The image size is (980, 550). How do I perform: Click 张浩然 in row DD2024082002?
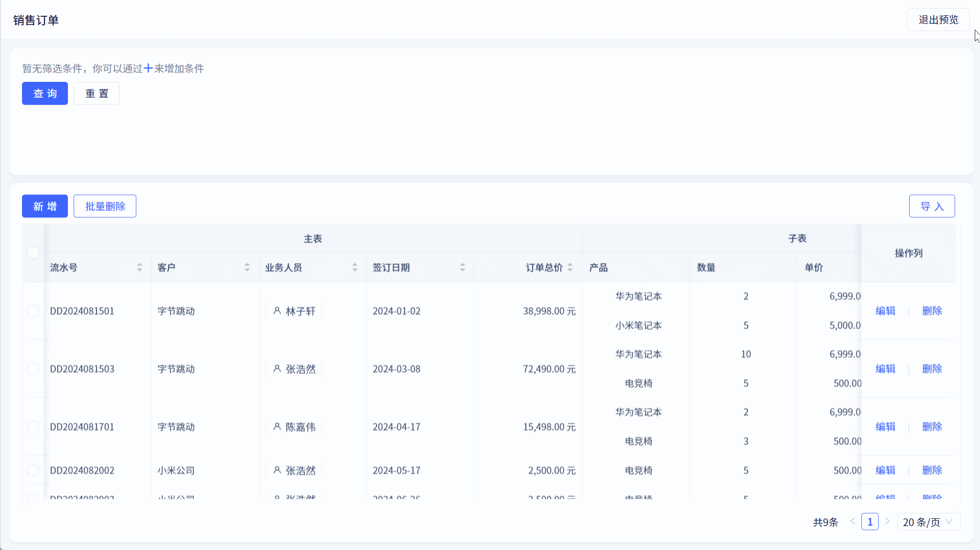coord(301,471)
